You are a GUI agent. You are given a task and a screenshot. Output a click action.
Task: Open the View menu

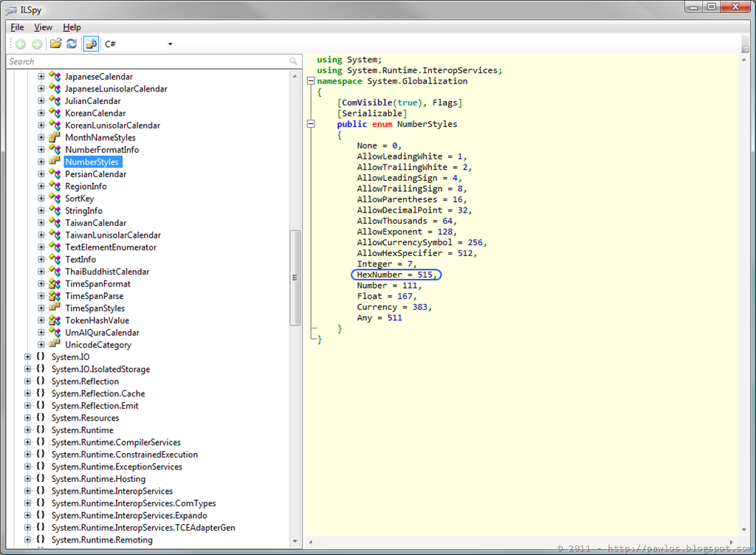tap(43, 27)
